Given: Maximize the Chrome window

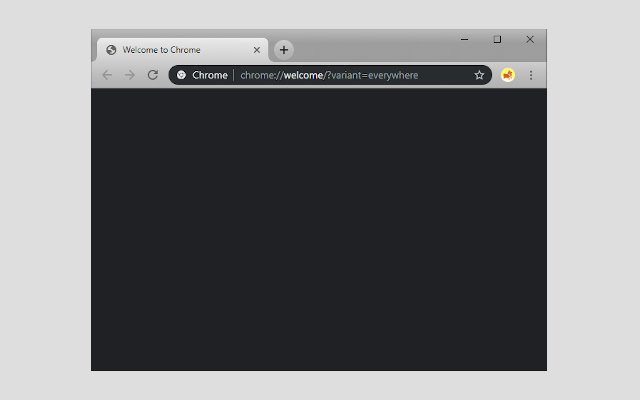Looking at the screenshot, I should click(497, 39).
